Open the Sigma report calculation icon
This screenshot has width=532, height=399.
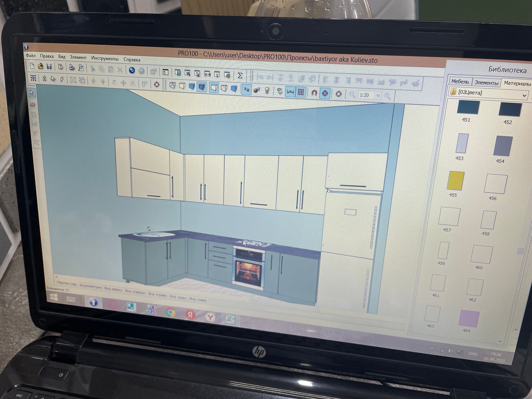pos(240,75)
